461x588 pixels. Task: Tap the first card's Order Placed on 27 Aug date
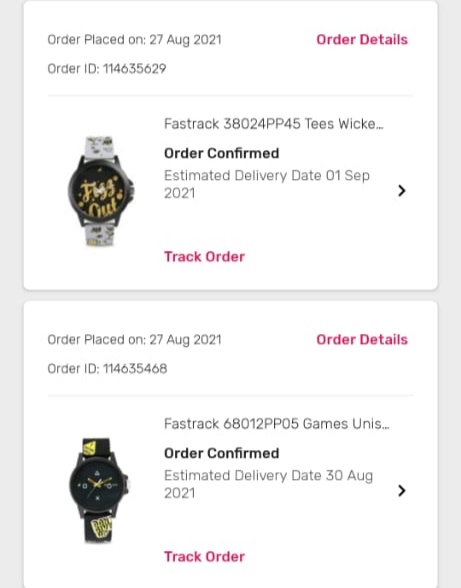click(x=134, y=40)
